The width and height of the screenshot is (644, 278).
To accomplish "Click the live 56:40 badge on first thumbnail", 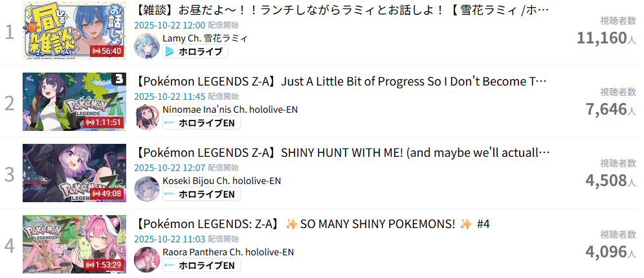I will tap(107, 51).
